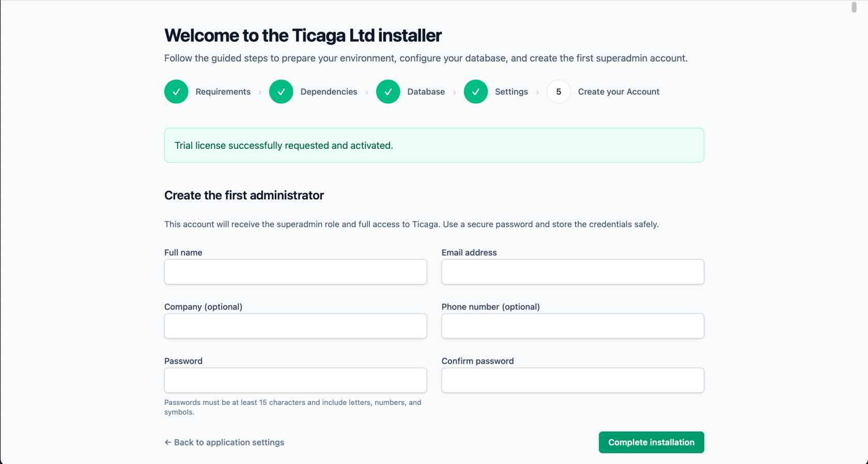Viewport: 868px width, 464px height.
Task: Click the Dependencies step green checkmark icon
Action: [281, 91]
